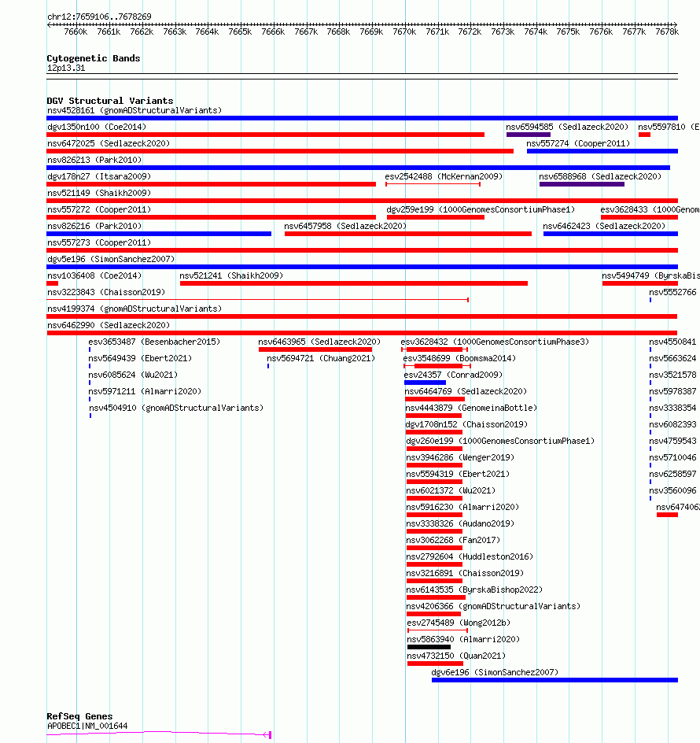Click the nsv6464769 (Sedlazeck2020) label
This screenshot has width=700, height=743.
pyautogui.click(x=466, y=392)
